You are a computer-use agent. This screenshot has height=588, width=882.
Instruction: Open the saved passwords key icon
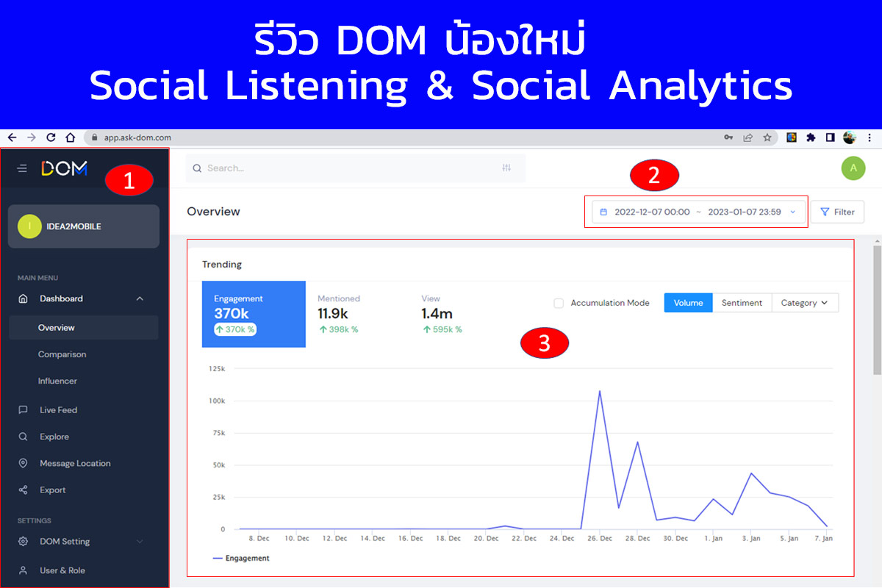(x=728, y=137)
